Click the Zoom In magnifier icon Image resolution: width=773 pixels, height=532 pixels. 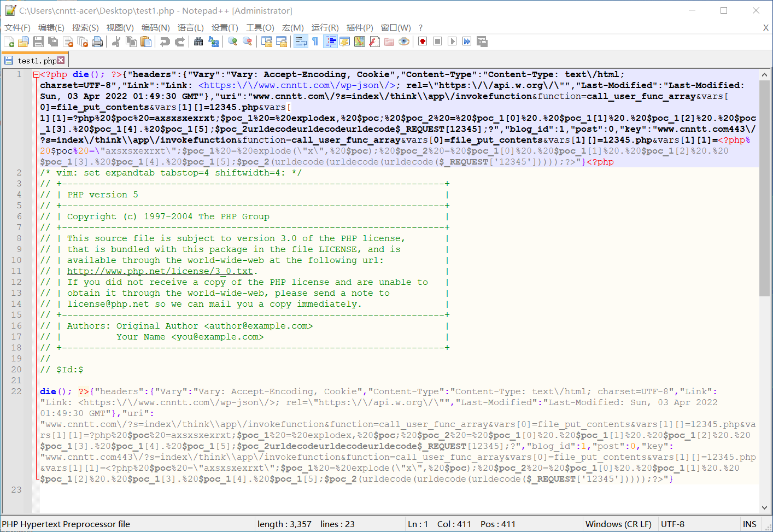point(232,42)
